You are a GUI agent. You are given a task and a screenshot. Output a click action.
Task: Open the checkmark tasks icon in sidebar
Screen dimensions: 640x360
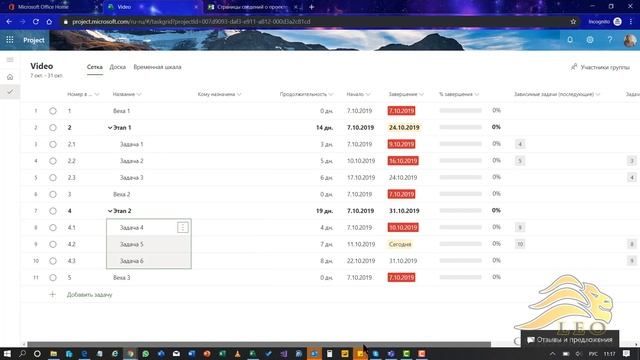[x=10, y=92]
